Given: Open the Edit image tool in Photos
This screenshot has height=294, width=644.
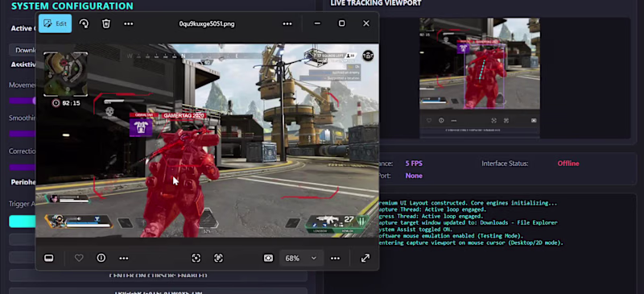Looking at the screenshot, I should [55, 23].
